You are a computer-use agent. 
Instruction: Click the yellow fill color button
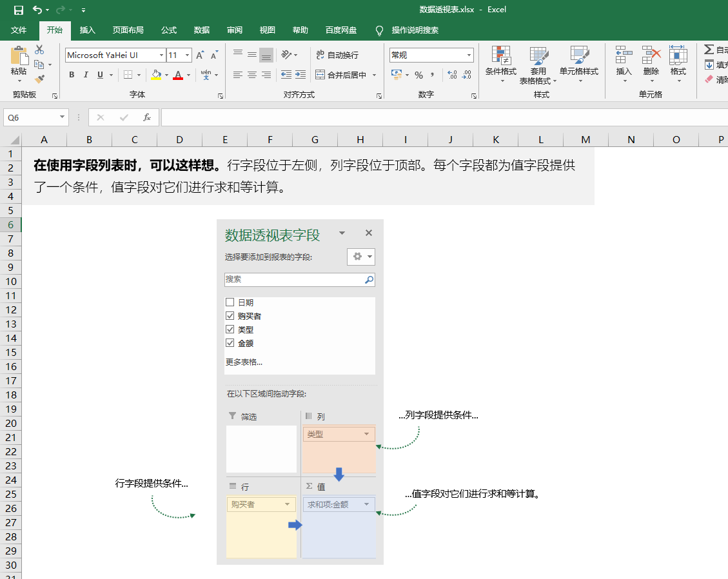tap(156, 75)
